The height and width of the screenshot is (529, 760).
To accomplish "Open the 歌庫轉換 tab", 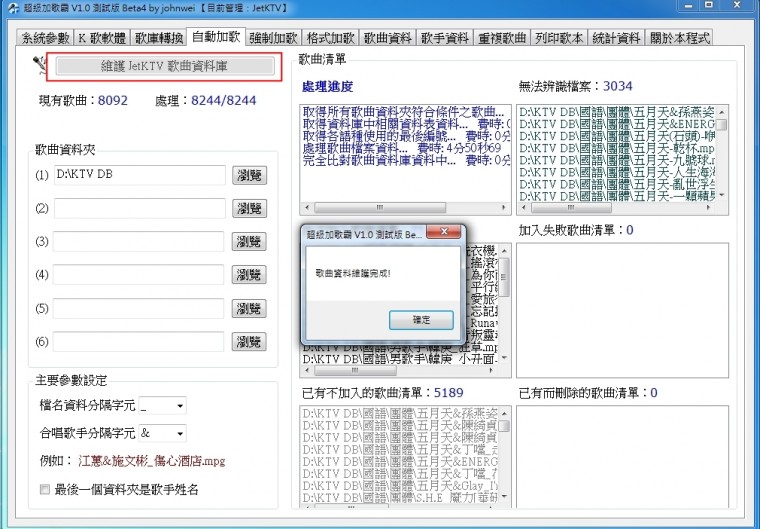I will 158,38.
